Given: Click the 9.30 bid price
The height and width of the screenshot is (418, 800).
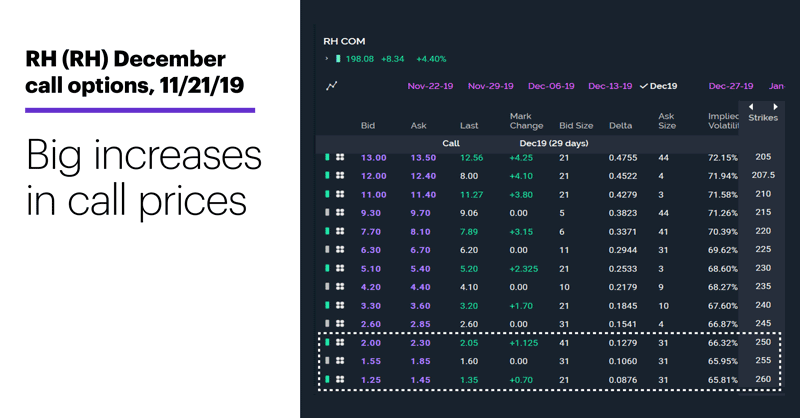Looking at the screenshot, I should tap(371, 213).
